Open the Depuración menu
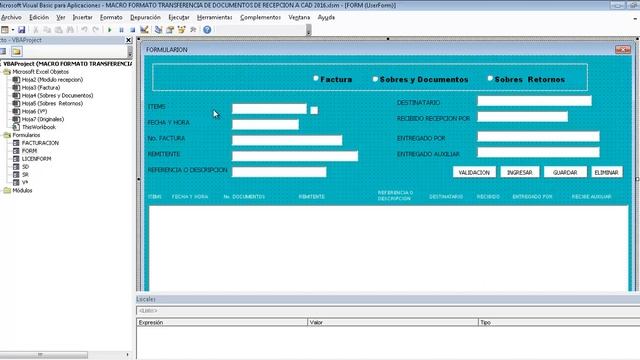The height and width of the screenshot is (360, 640). 145,18
